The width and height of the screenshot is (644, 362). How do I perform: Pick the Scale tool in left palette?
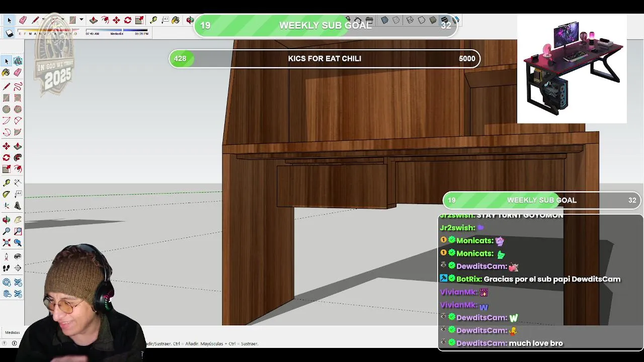point(7,169)
